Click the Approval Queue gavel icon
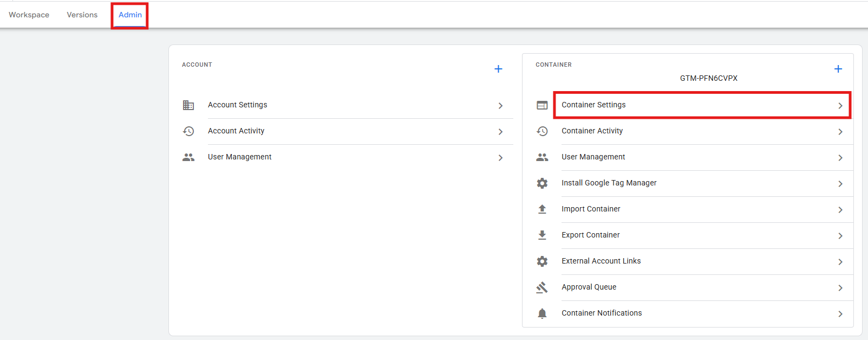Screen dimensions: 868x340 pos(542,287)
